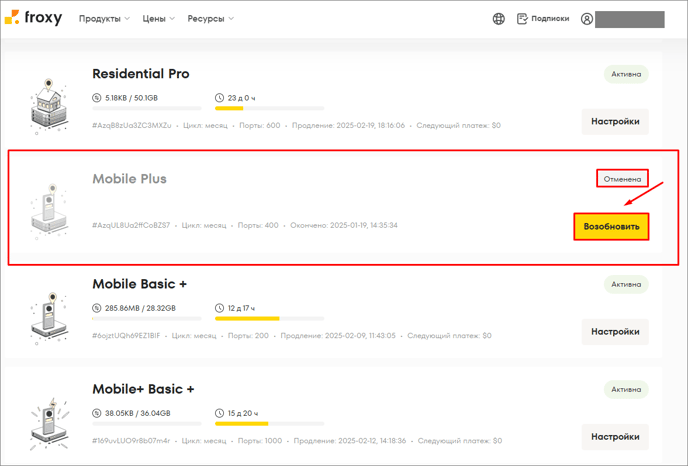688x466 pixels.
Task: Click the Mobile+ Basic + phone illustration
Action: point(49,422)
